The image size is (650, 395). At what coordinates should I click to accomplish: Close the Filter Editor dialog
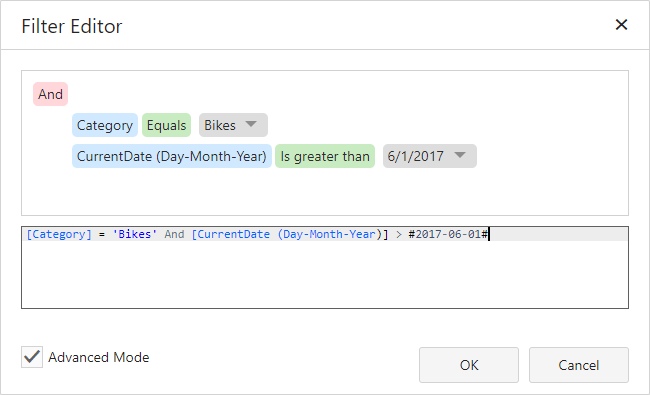[x=621, y=25]
